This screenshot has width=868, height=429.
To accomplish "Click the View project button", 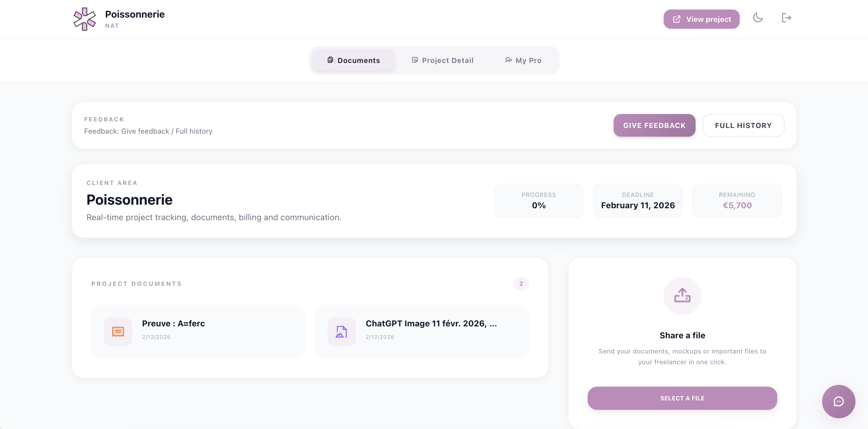I will [702, 19].
